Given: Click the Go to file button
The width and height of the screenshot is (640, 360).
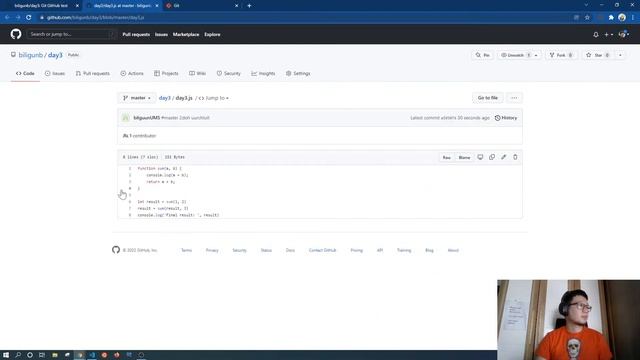Looking at the screenshot, I should click(488, 98).
